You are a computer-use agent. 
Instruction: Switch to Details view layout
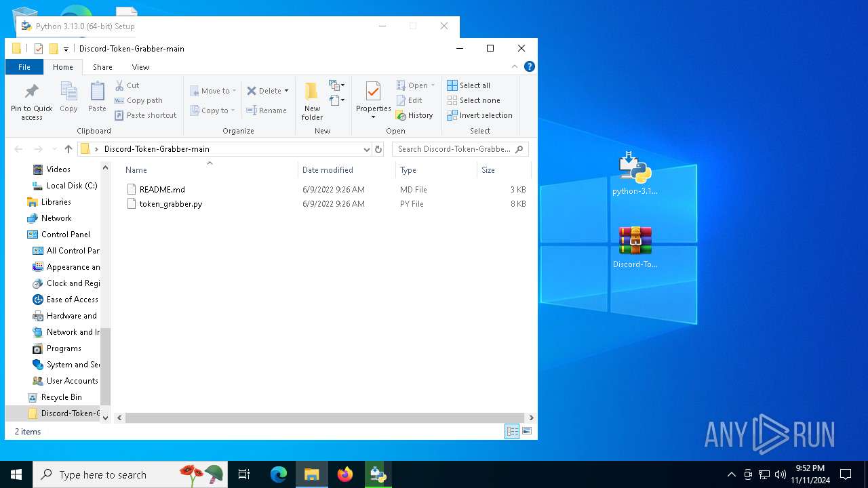[x=512, y=431]
